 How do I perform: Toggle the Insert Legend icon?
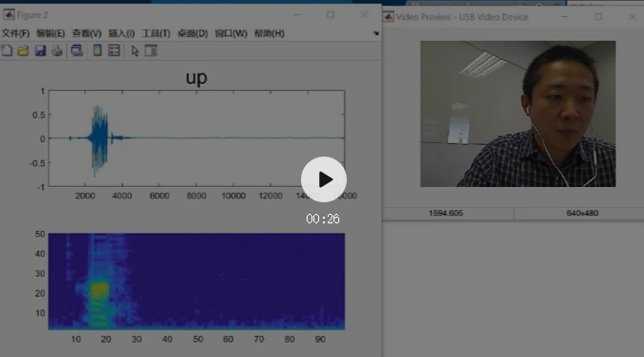114,51
